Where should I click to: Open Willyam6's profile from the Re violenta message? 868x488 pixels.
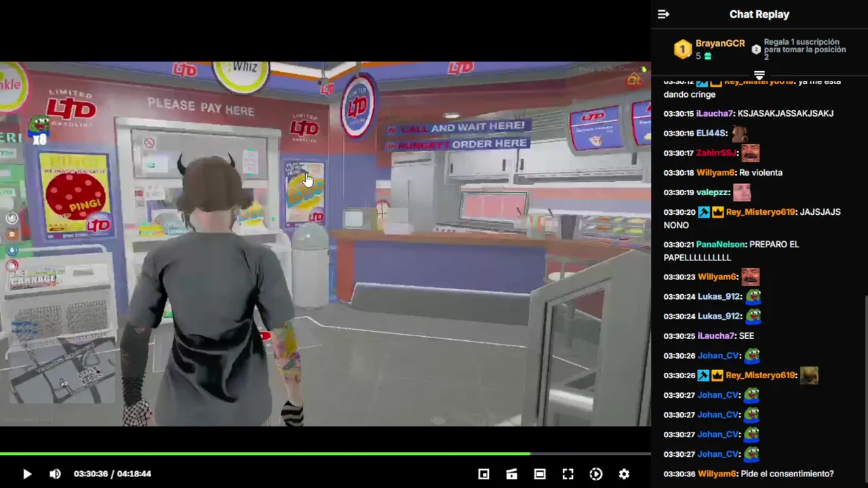(715, 173)
